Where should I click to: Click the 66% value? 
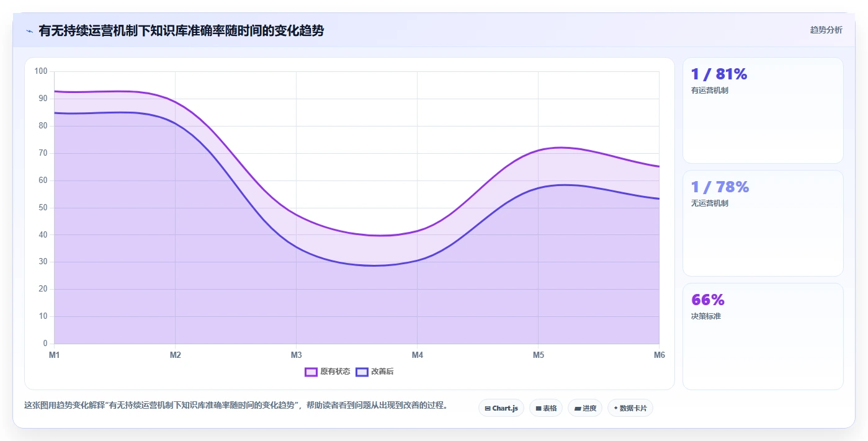pyautogui.click(x=708, y=300)
